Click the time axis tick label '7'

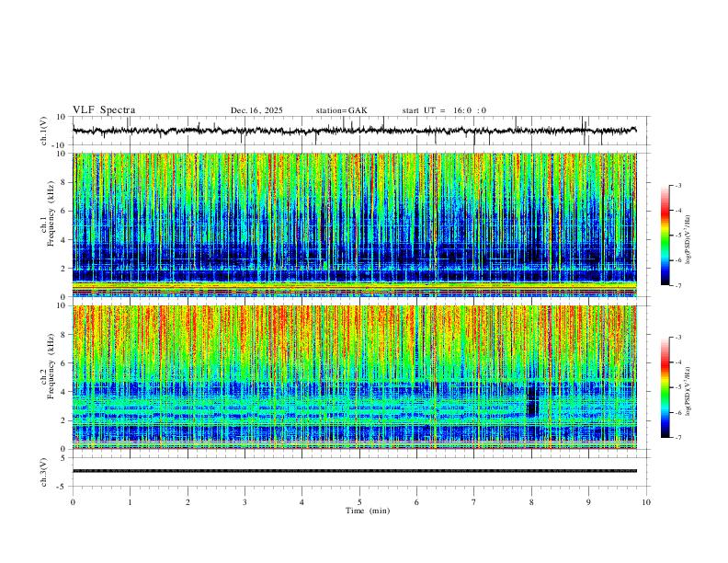[x=474, y=502]
